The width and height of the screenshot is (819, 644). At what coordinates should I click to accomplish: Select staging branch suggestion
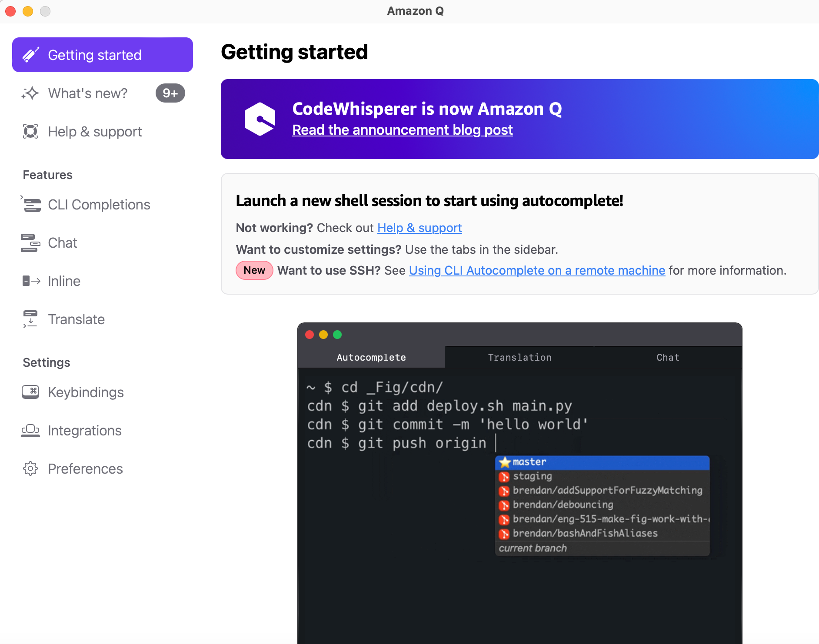pyautogui.click(x=603, y=476)
